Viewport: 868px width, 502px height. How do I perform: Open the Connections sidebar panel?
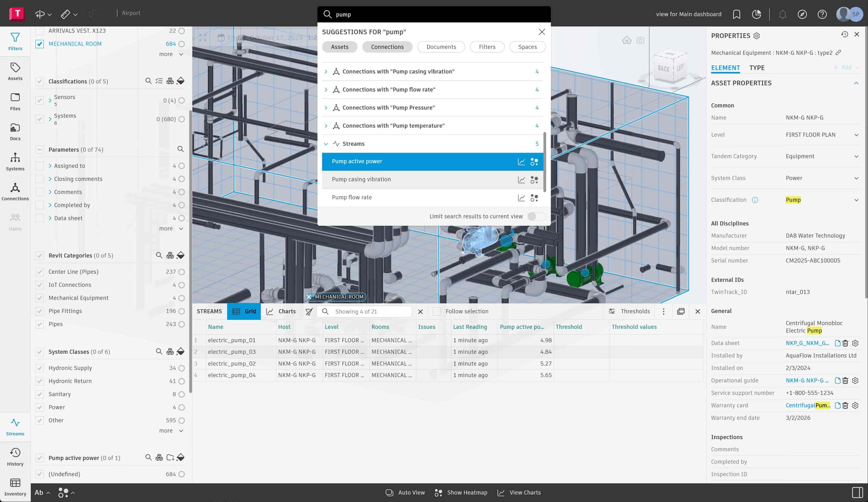[15, 191]
